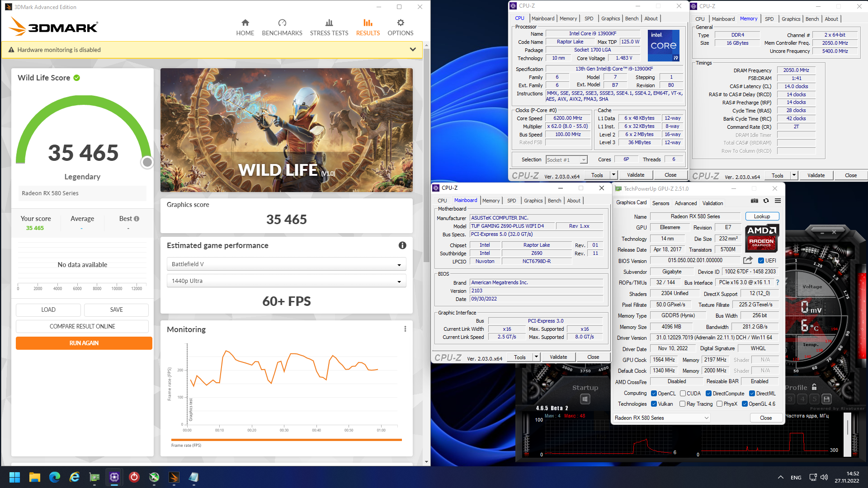Open the BENCHMARKS section in 3DMark

[x=282, y=27]
